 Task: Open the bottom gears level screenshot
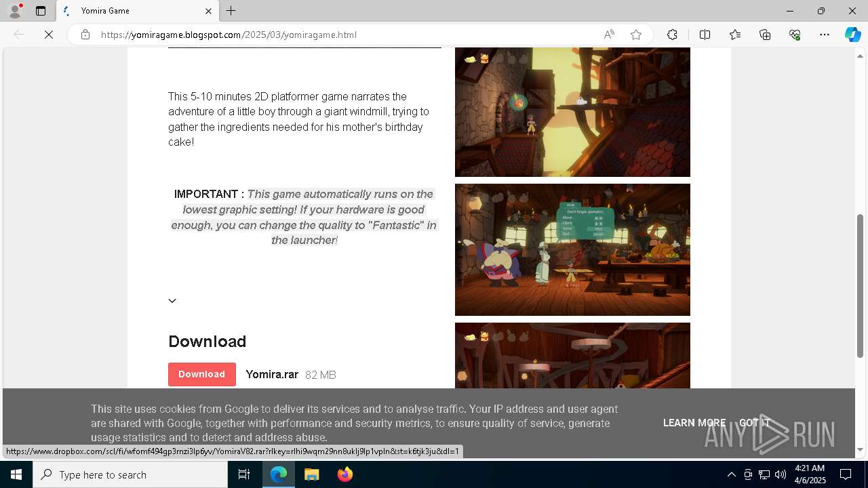click(572, 355)
